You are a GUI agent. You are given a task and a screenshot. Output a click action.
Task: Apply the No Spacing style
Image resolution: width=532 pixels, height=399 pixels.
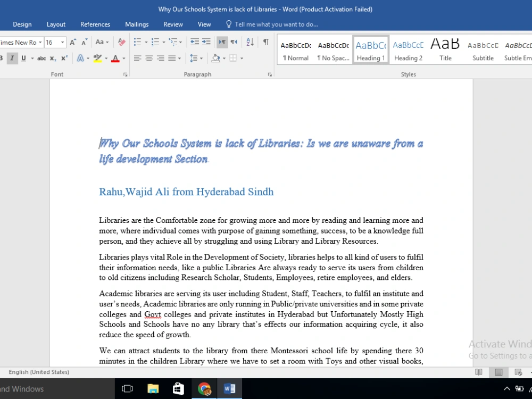333,50
